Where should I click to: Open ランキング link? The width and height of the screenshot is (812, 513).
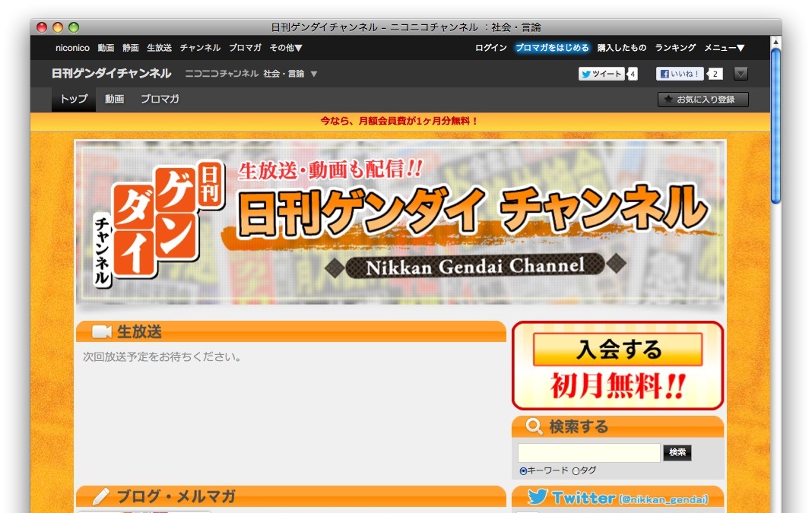pos(675,48)
